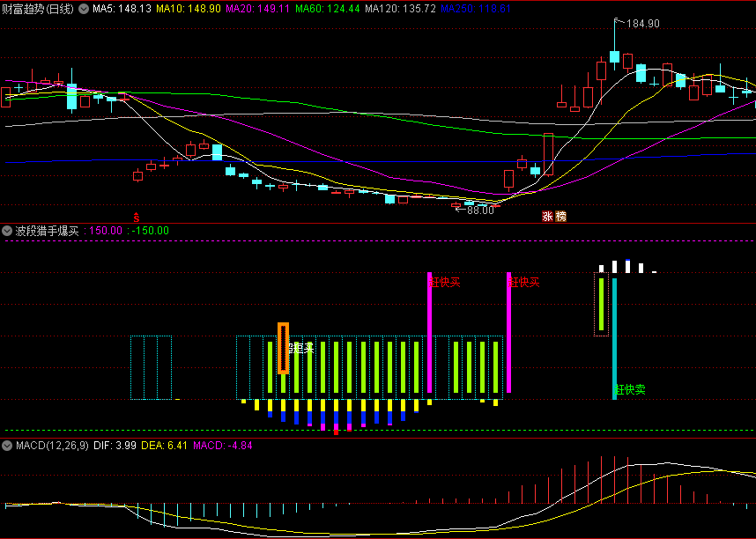Click the 涨 marker icon
This screenshot has width=756, height=539.
tap(547, 217)
